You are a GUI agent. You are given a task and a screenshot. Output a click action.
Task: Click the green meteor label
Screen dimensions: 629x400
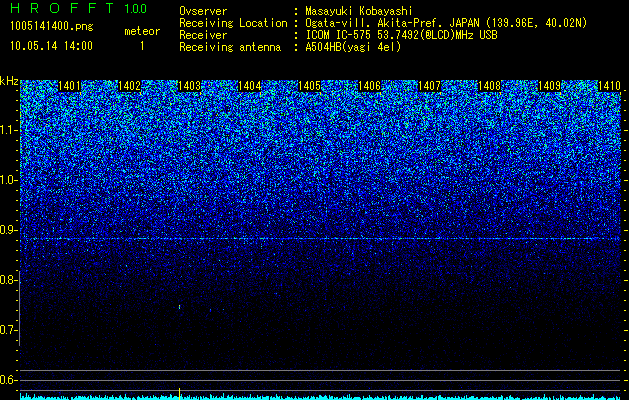[x=142, y=31]
